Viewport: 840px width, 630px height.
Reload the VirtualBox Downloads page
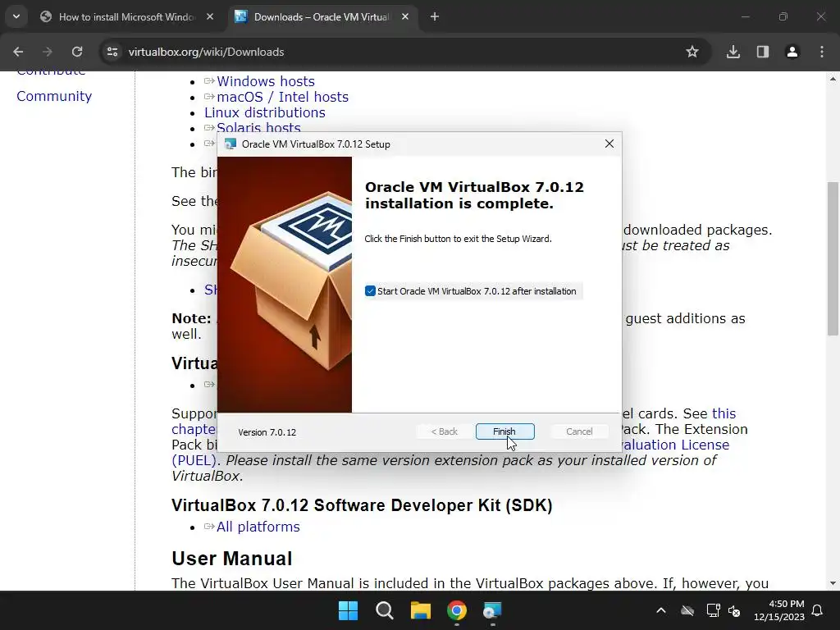[x=77, y=52]
